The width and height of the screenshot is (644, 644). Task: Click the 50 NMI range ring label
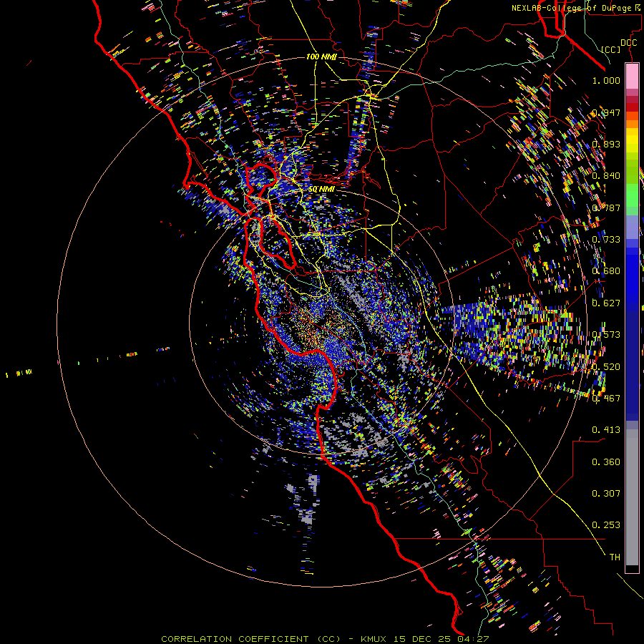(321, 189)
